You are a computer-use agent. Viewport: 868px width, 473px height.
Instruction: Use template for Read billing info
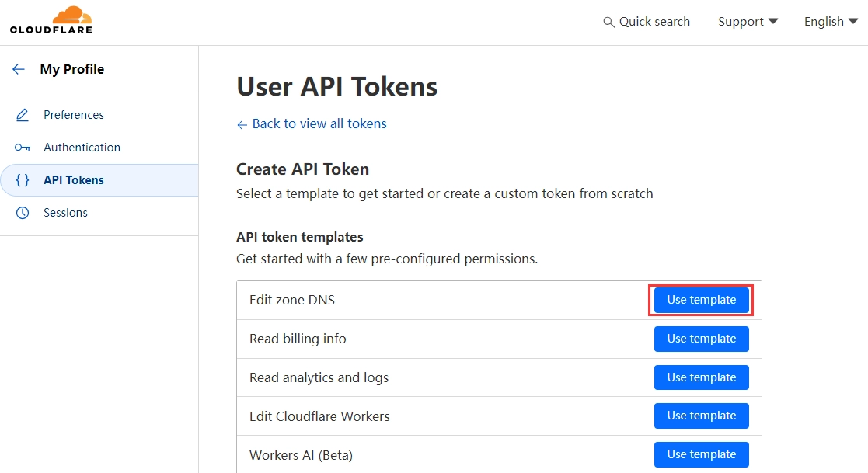(701, 339)
